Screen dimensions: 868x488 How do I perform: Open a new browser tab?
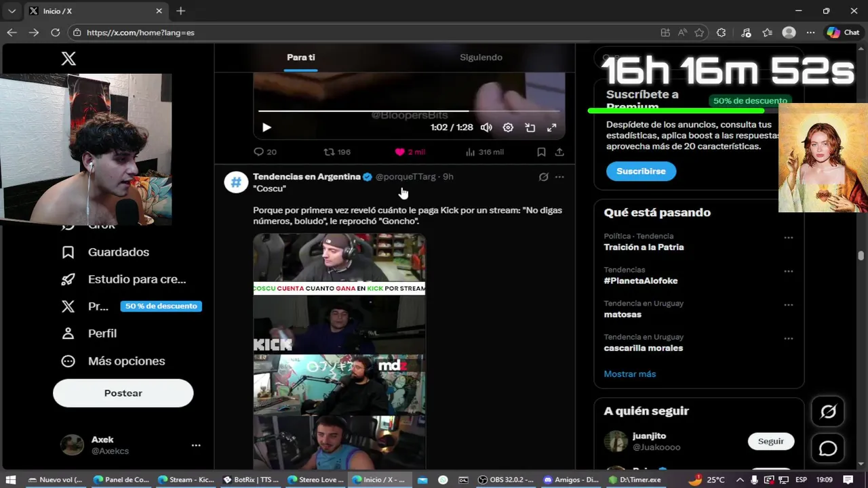(x=180, y=11)
